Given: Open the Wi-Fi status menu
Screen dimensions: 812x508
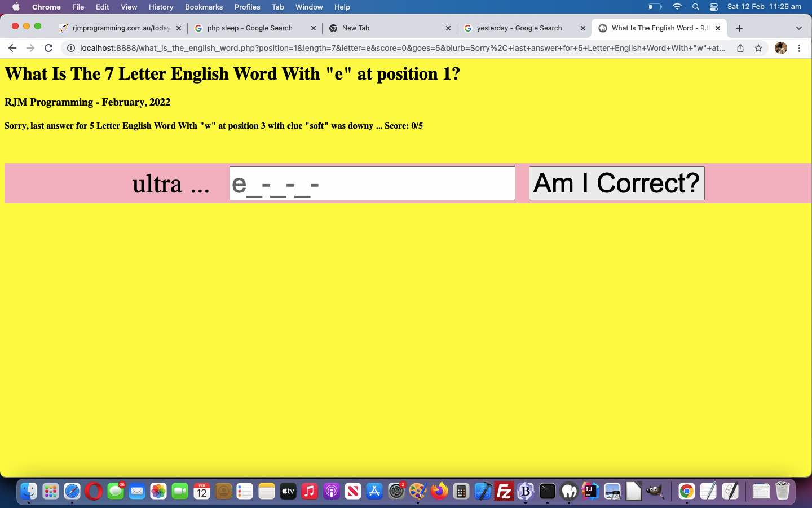Looking at the screenshot, I should point(677,7).
